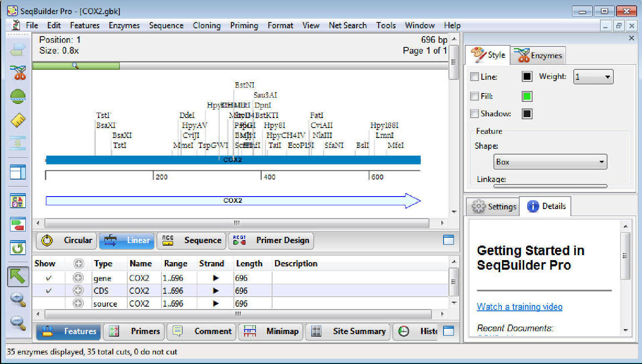Switch to the Circular view button
This screenshot has width=642, height=364.
[x=66, y=241]
